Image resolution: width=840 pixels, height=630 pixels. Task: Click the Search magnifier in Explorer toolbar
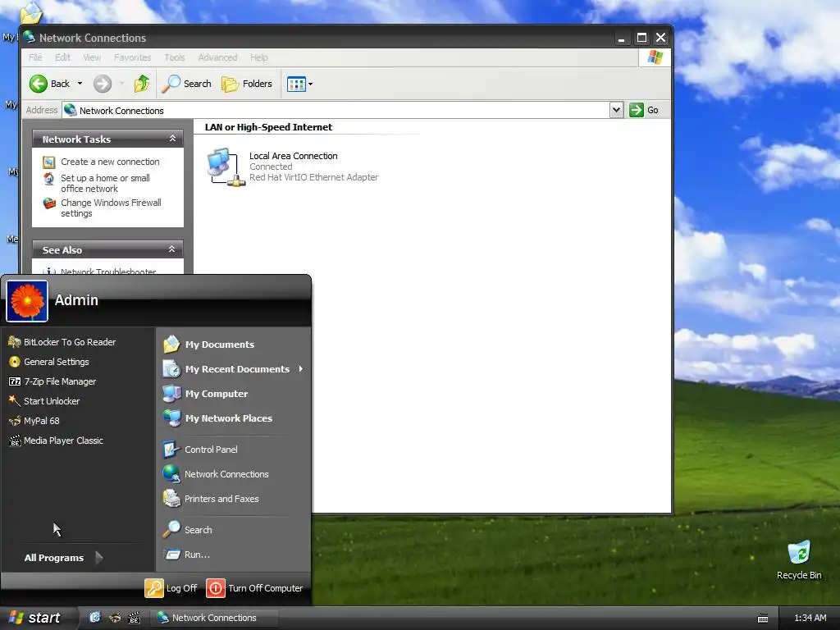point(186,84)
